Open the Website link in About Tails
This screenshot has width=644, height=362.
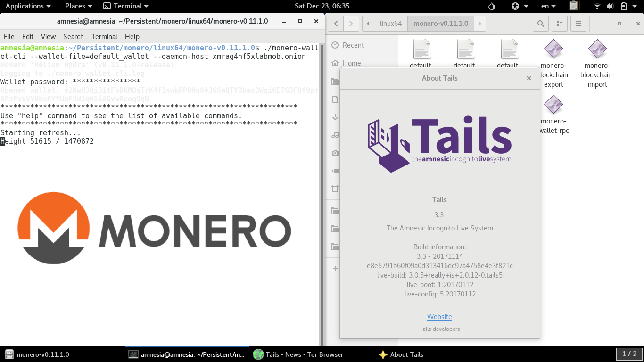(x=439, y=317)
